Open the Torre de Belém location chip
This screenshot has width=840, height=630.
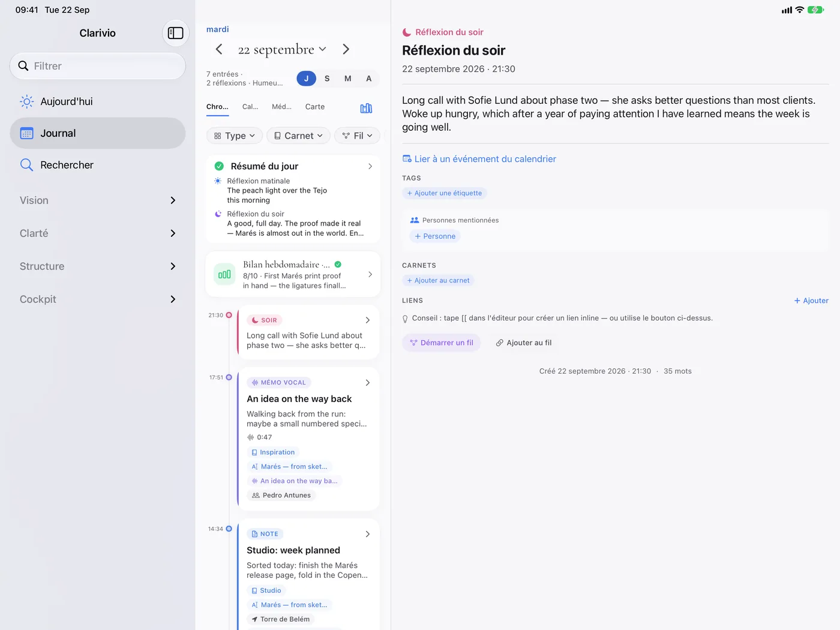pyautogui.click(x=281, y=619)
